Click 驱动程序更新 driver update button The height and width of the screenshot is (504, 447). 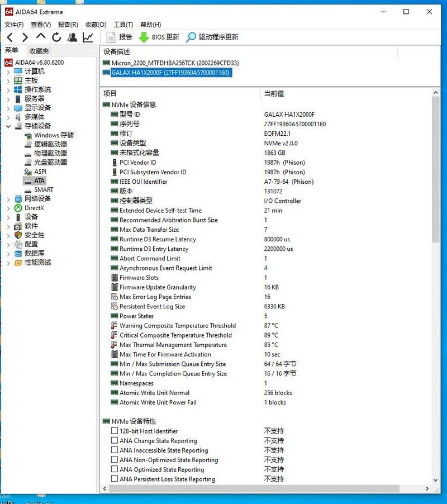[x=212, y=37]
